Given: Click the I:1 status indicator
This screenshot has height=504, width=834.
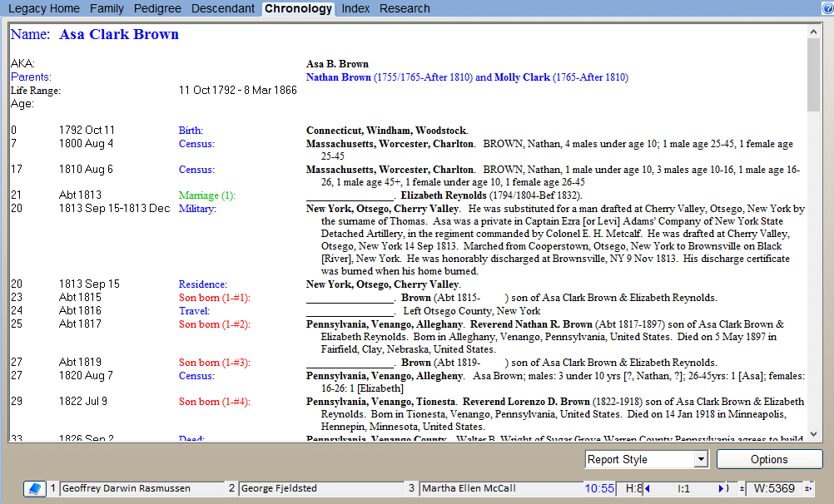Looking at the screenshot, I should coord(683,488).
